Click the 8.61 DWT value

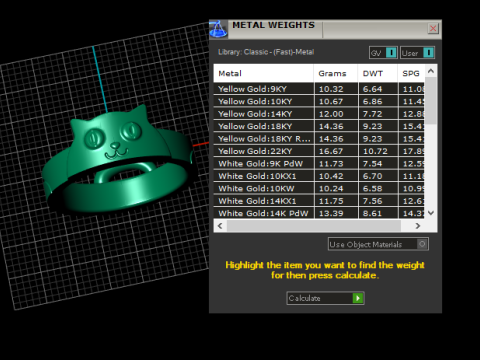pos(372,213)
